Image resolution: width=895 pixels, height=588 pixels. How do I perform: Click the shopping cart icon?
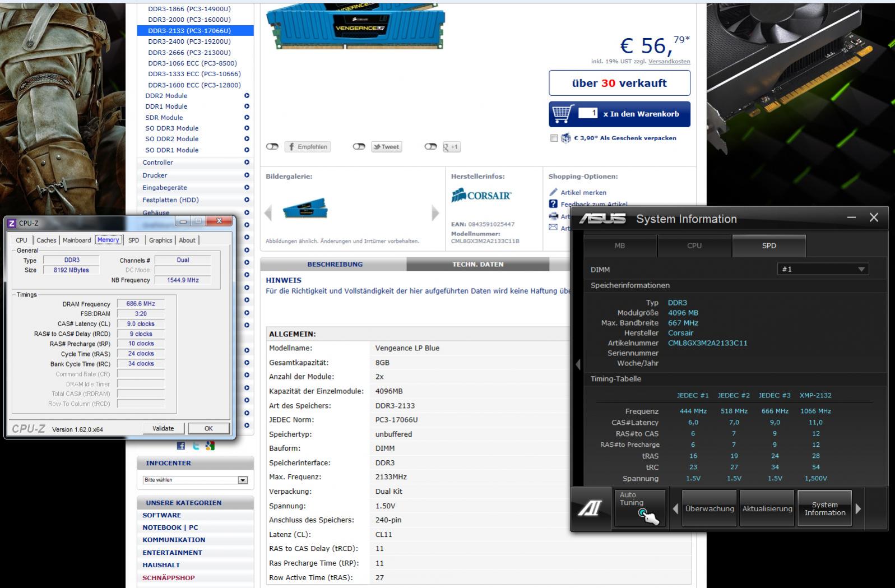[563, 114]
